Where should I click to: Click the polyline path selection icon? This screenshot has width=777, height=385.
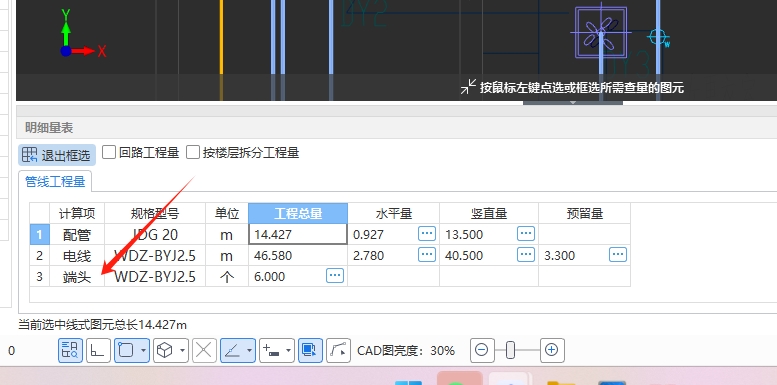click(338, 350)
